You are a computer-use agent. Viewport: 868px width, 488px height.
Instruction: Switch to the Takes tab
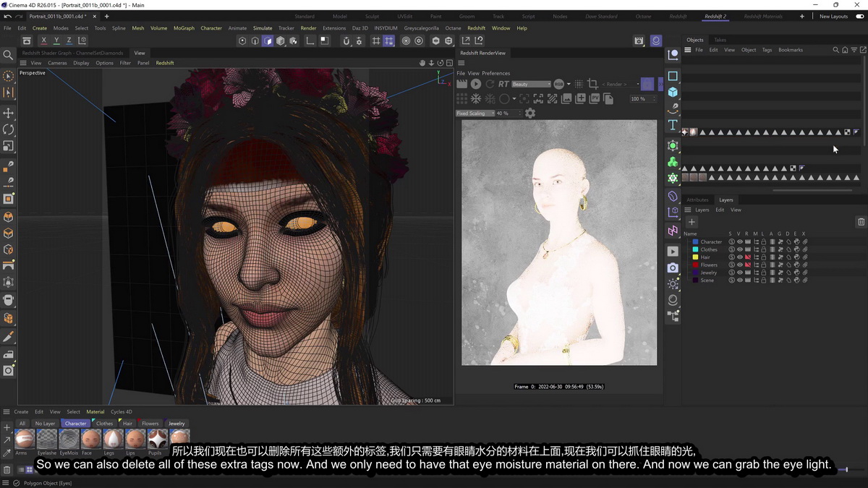[720, 40]
